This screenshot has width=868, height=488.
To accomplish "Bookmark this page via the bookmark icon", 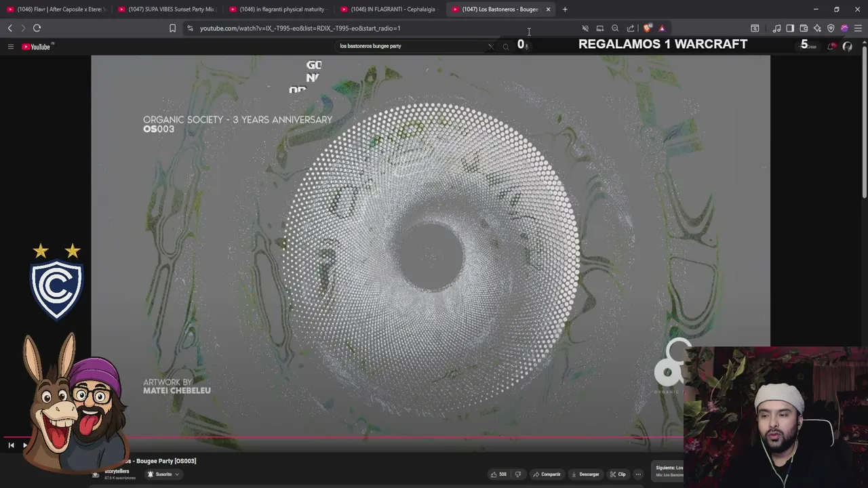I will (x=172, y=28).
